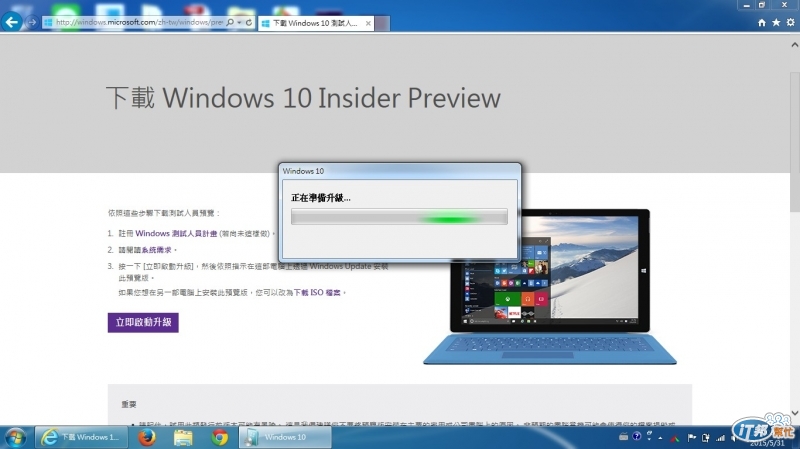Click the 重要 section heading
Screen dimensions: 800x449
[129, 404]
